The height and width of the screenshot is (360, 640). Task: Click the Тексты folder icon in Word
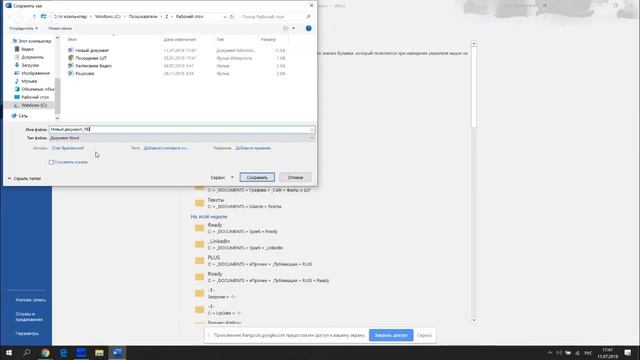tap(199, 203)
